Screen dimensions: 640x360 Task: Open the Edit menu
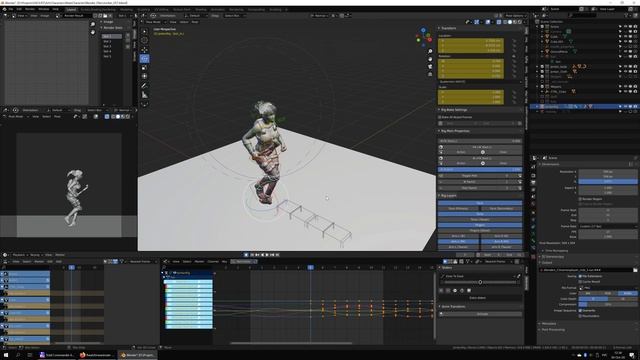tap(19, 9)
